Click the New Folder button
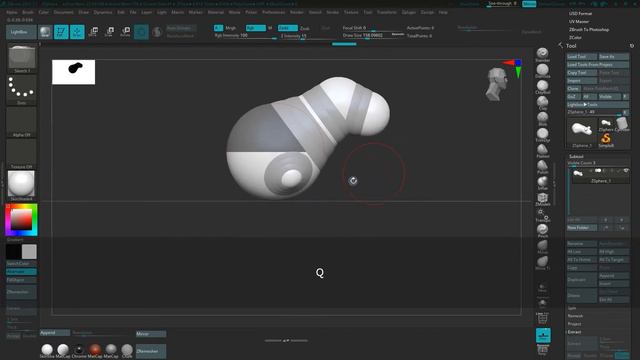The width and height of the screenshot is (640, 360). (582, 228)
